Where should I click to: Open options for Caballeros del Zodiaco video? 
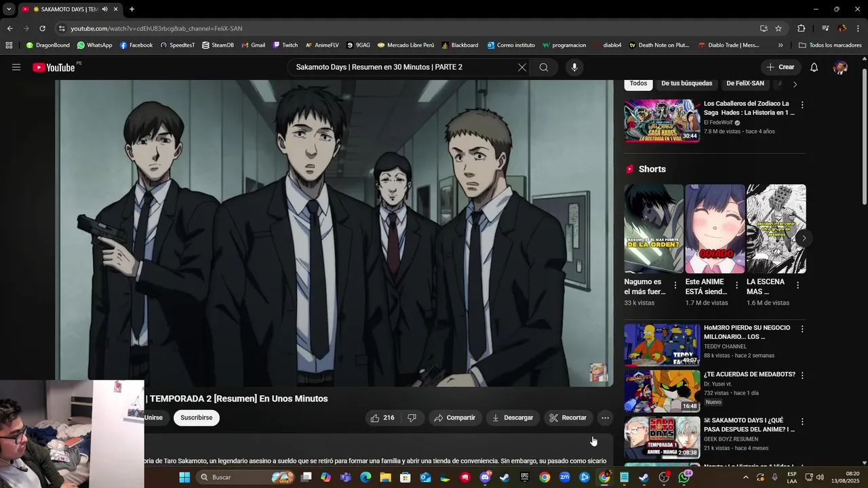[802, 105]
